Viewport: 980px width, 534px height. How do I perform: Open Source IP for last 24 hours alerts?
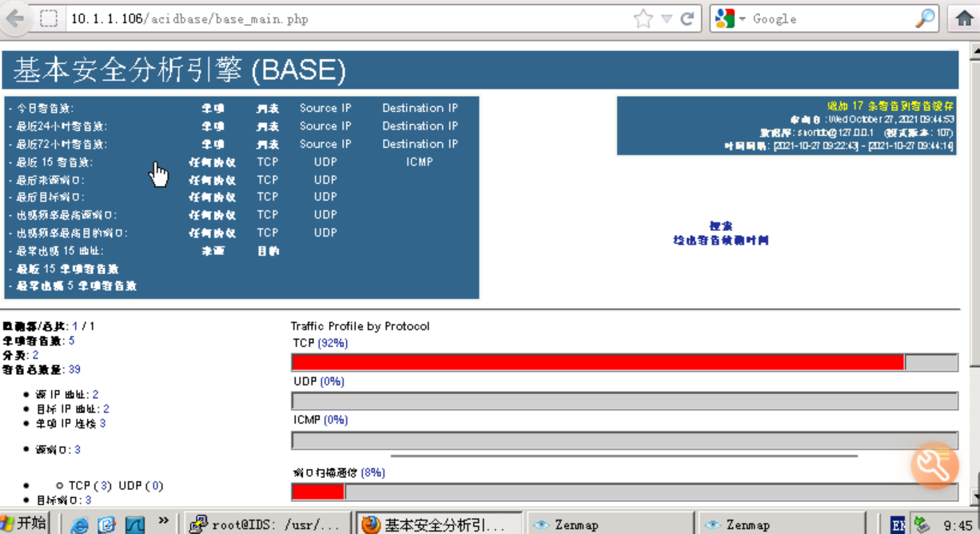coord(325,126)
